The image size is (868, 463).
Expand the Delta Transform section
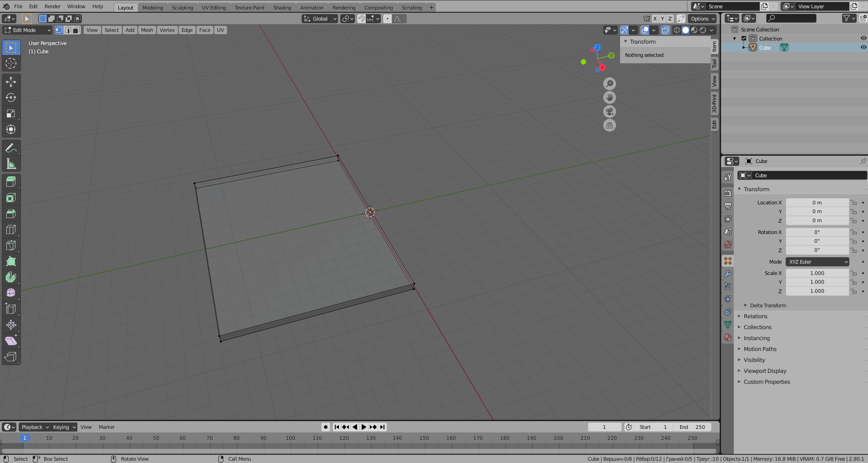click(x=767, y=305)
